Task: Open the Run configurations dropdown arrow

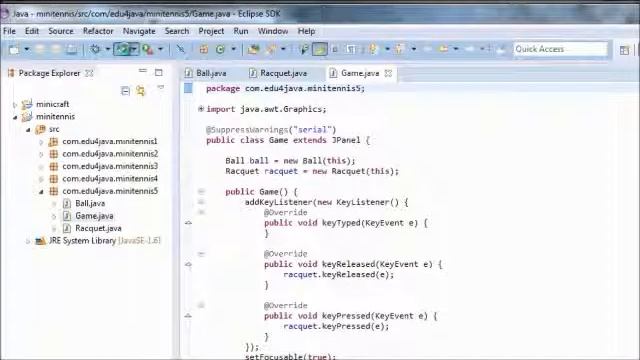Action: (133, 49)
